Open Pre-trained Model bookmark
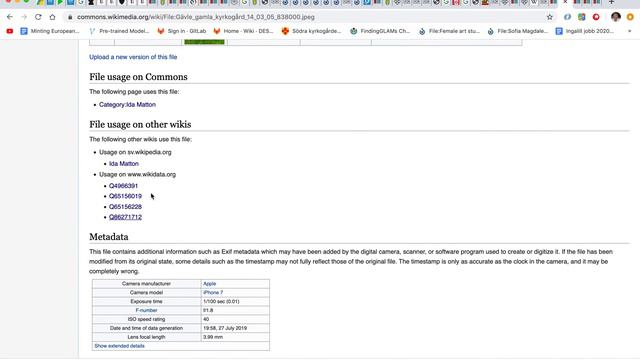 [119, 31]
